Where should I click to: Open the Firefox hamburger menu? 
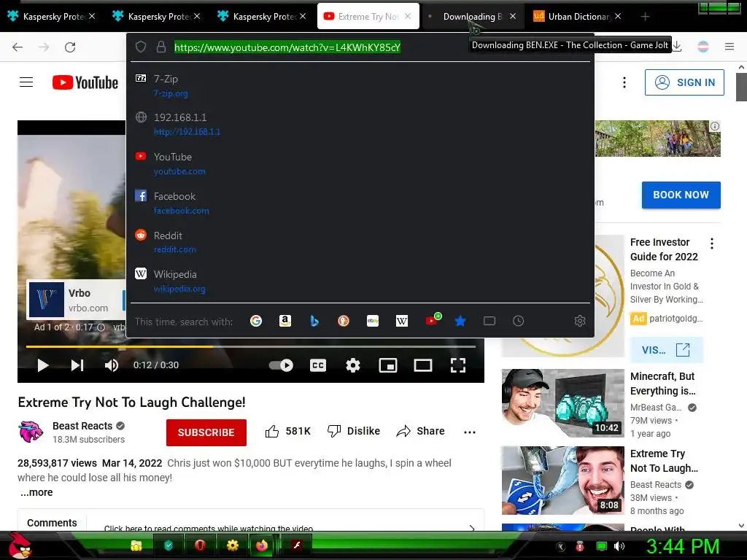pyautogui.click(x=729, y=47)
